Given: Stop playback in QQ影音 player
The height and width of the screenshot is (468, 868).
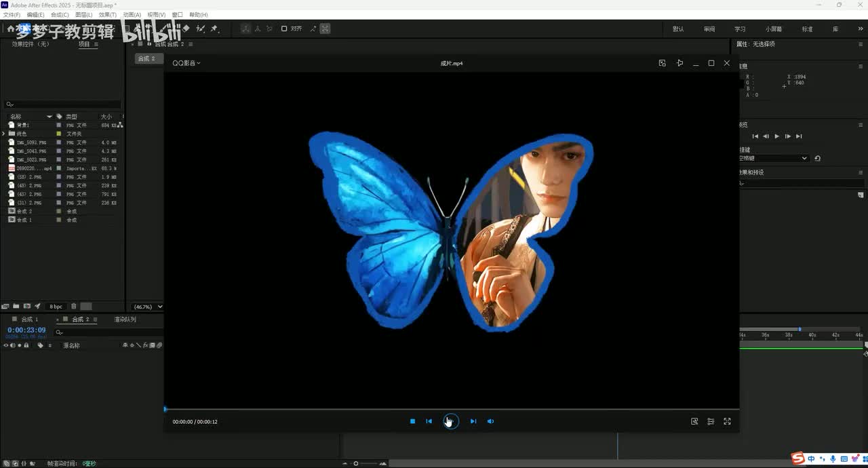Looking at the screenshot, I should point(412,421).
